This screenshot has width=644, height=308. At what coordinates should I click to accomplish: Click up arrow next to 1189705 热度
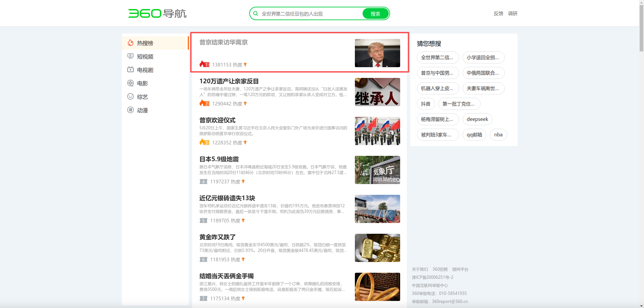click(x=243, y=220)
